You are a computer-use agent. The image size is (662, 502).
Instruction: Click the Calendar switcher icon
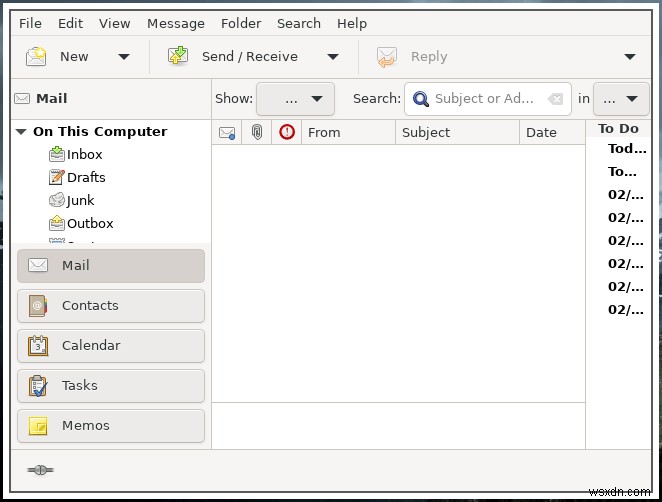click(x=38, y=346)
